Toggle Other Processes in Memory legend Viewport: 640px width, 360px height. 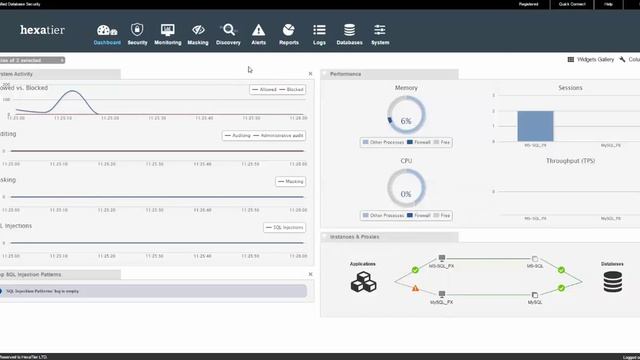[383, 142]
